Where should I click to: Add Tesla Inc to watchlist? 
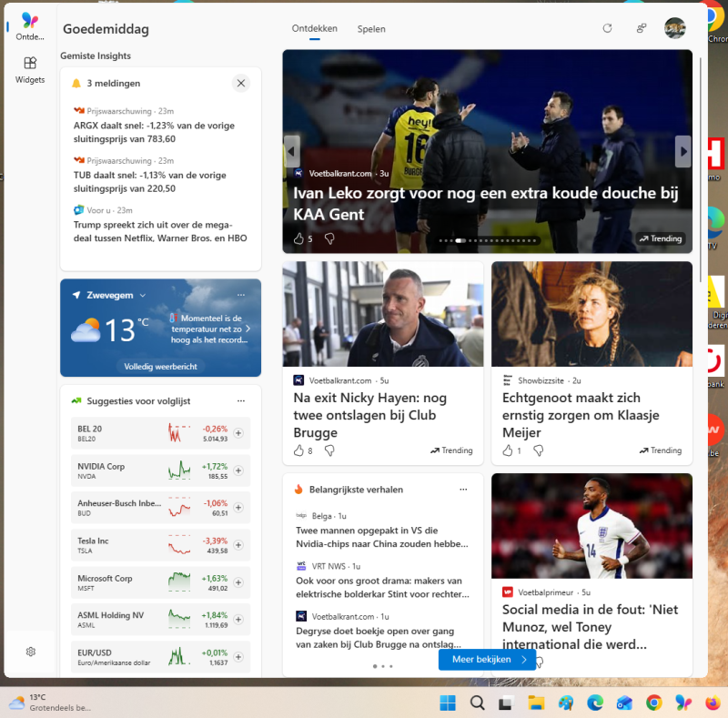click(238, 545)
